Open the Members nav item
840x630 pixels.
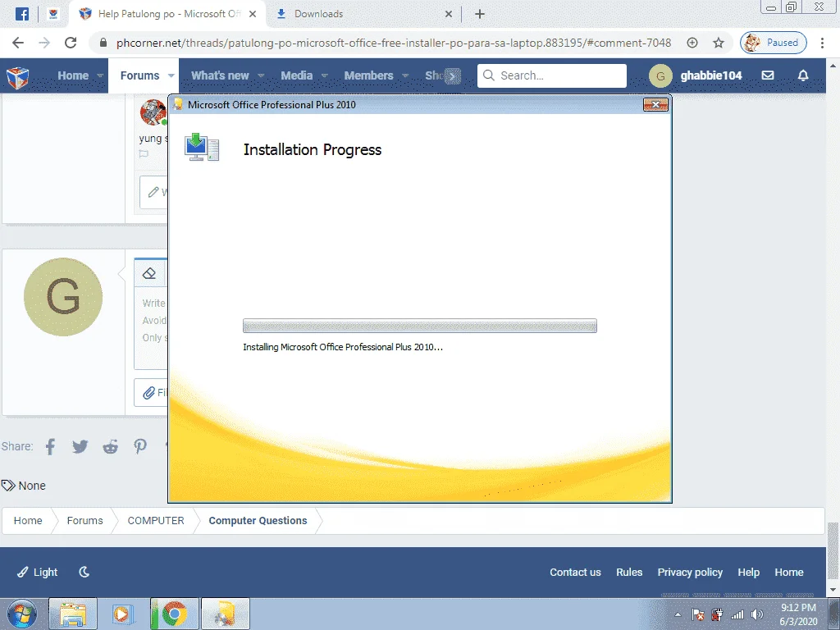(368, 75)
